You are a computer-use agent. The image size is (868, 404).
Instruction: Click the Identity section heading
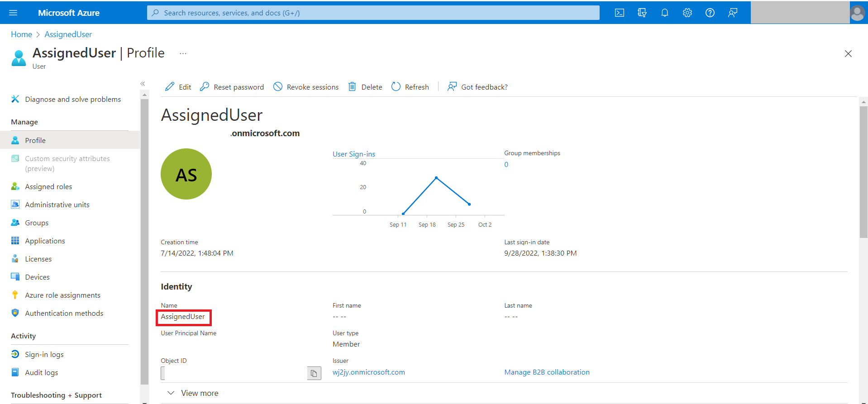(x=176, y=286)
